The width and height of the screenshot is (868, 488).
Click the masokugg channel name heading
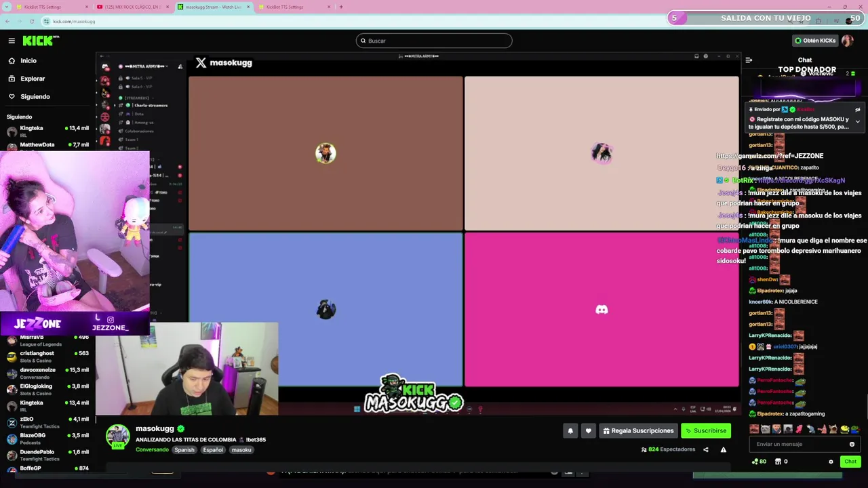click(x=155, y=429)
